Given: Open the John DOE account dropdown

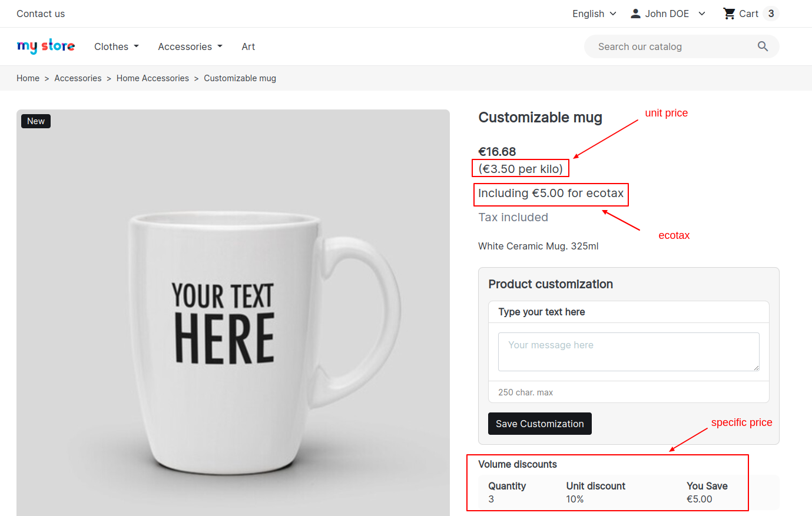Looking at the screenshot, I should (x=667, y=14).
